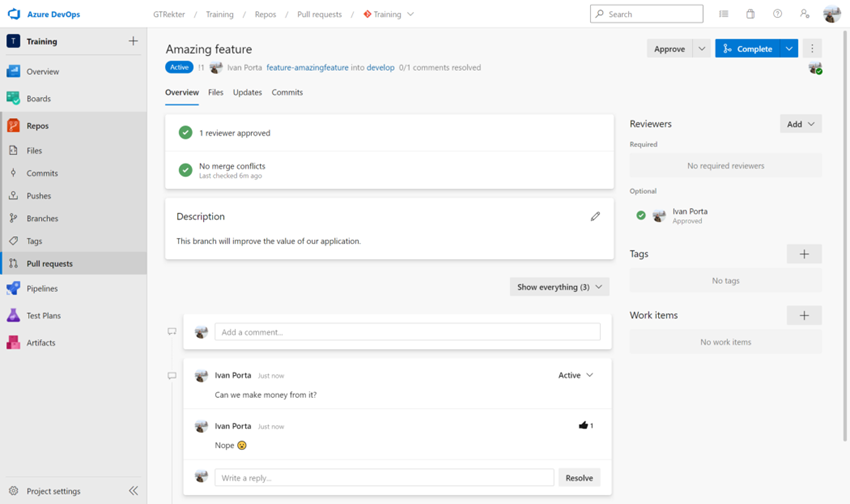Switch to the Overview tab

click(x=182, y=93)
